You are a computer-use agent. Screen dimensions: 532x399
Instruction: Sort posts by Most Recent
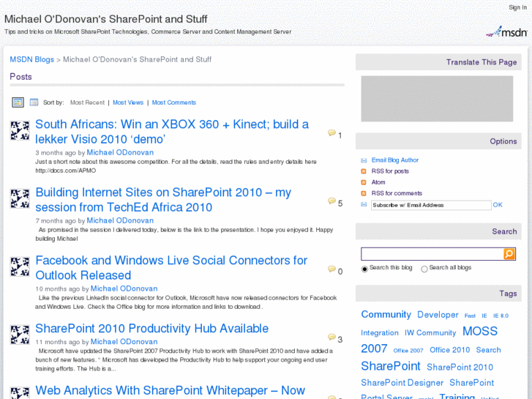pyautogui.click(x=87, y=102)
